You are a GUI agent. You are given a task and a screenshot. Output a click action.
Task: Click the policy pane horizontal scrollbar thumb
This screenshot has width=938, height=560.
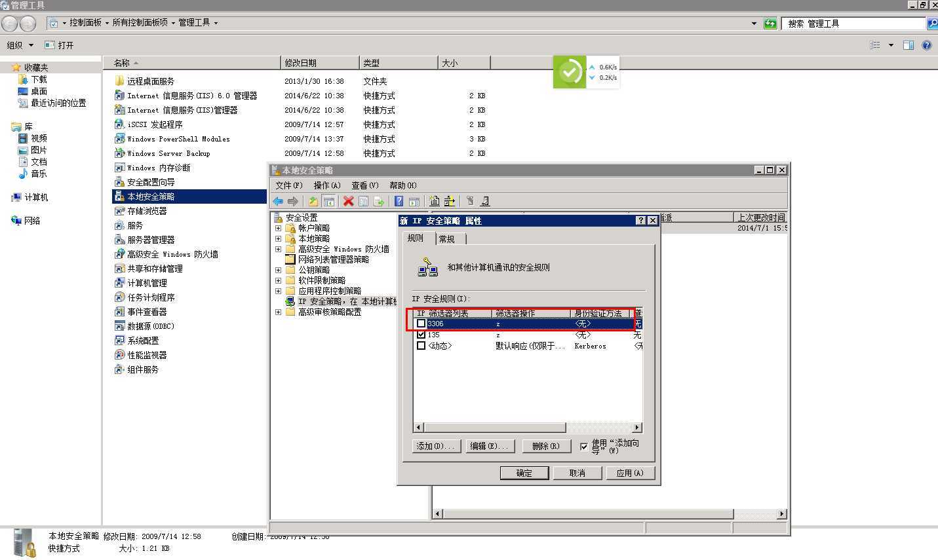tap(588, 514)
